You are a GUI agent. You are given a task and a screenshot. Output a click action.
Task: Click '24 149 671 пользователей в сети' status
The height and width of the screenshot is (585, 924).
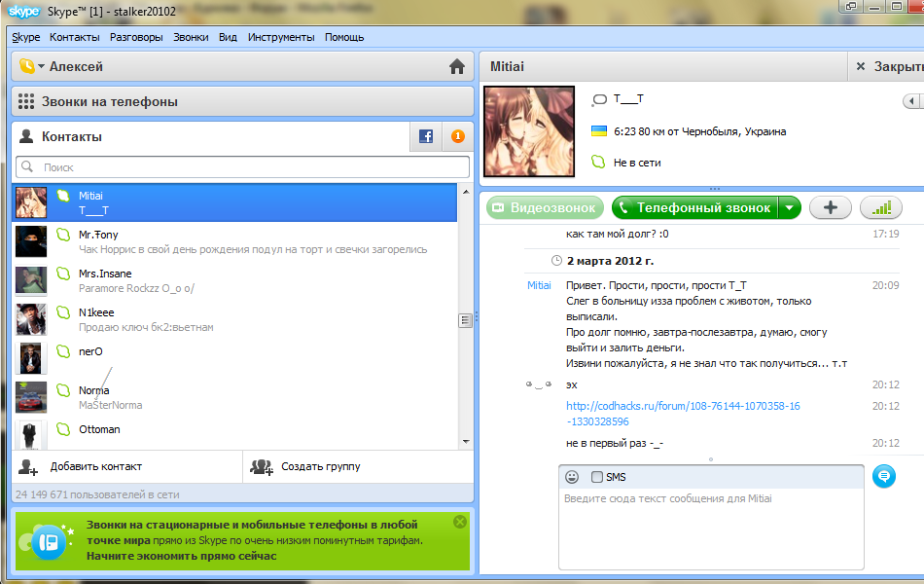97,494
